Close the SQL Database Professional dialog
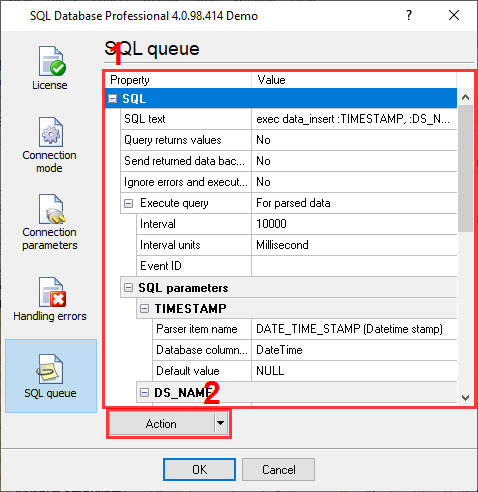 pos(454,15)
